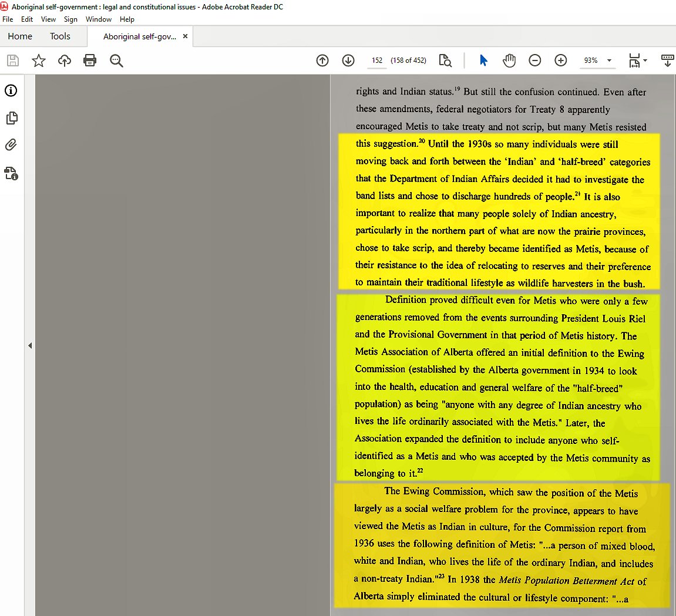Click the fit page scrolling mode icon
Viewport: 676px width, 616px height.
click(x=635, y=60)
